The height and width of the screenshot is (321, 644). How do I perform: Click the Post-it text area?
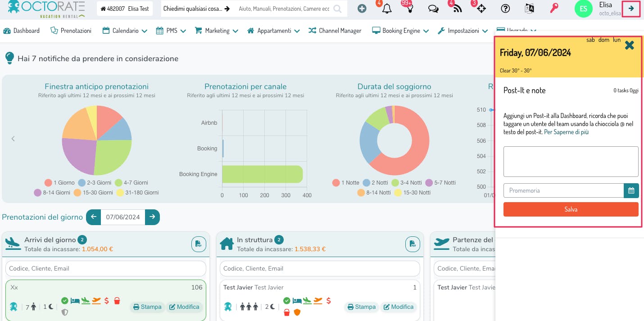(x=571, y=162)
